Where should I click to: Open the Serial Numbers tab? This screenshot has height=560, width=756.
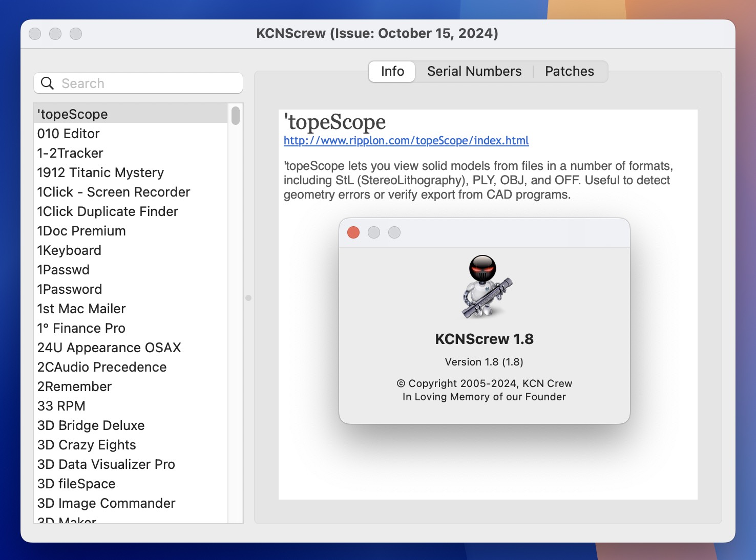click(474, 72)
